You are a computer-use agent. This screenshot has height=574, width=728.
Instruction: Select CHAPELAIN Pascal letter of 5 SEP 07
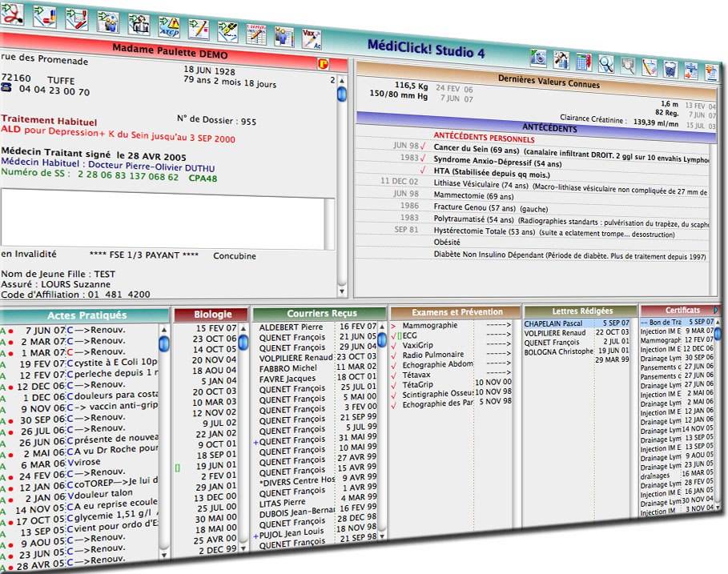(x=576, y=323)
